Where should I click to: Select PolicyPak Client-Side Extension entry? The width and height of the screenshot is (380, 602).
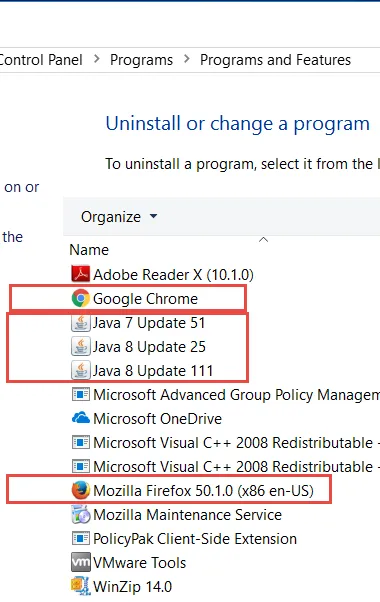(x=184, y=539)
